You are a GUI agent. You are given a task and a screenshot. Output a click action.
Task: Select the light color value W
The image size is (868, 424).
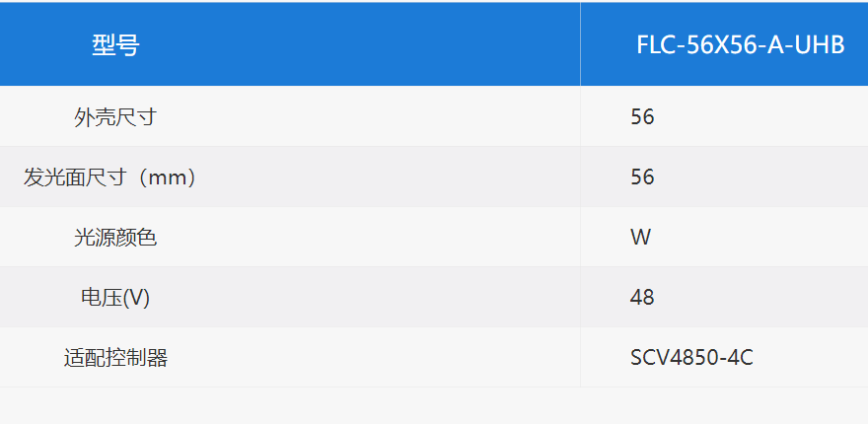click(x=640, y=238)
